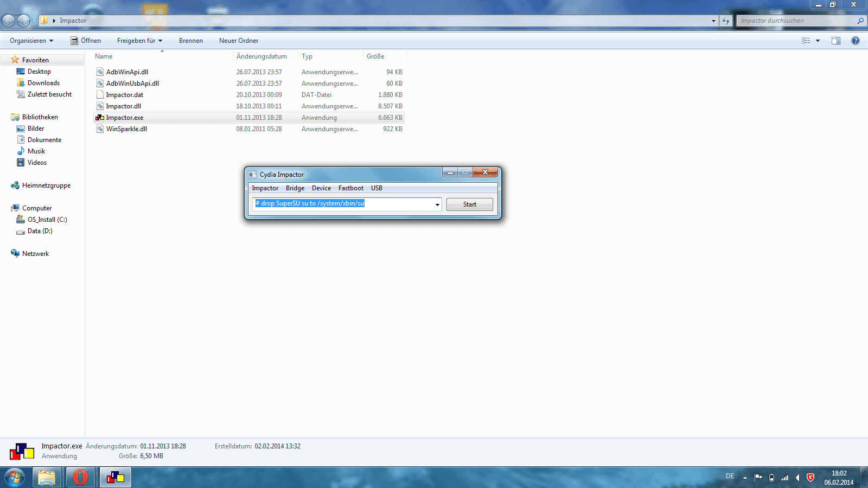Click the Impactor breadcrumb in address bar
This screenshot has height=488, width=868.
pos(73,21)
